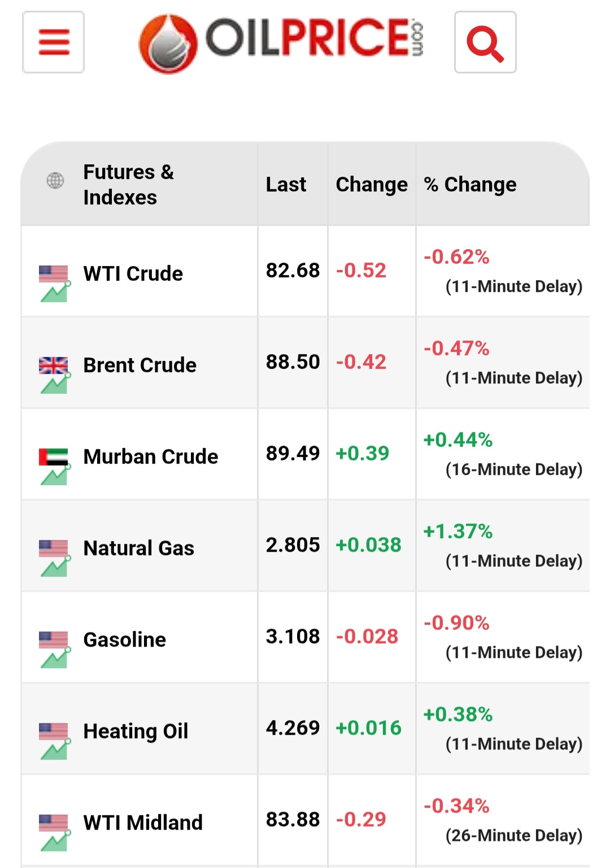Select the WTI Crude link

(x=133, y=273)
